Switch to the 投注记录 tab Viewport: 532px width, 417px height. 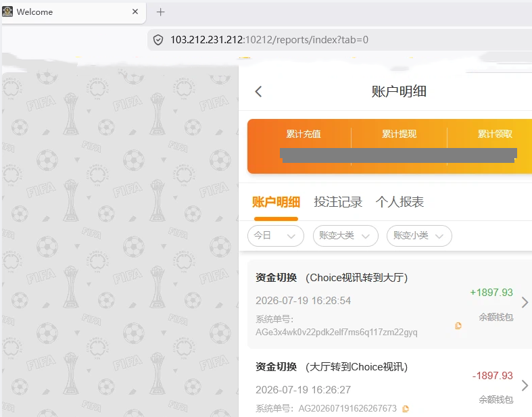[x=338, y=202]
